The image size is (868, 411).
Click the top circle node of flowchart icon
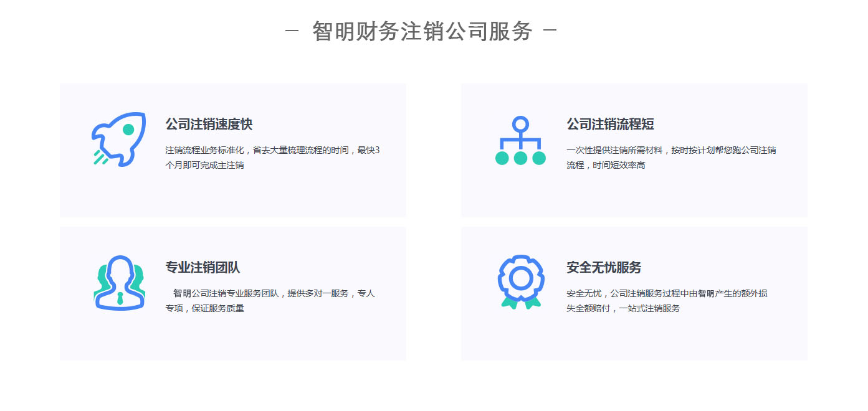(x=520, y=124)
